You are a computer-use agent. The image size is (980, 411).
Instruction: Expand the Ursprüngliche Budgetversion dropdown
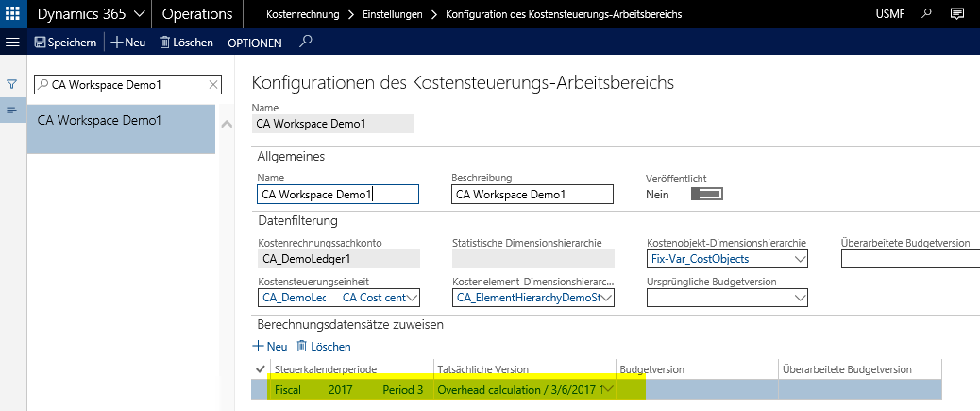[801, 298]
